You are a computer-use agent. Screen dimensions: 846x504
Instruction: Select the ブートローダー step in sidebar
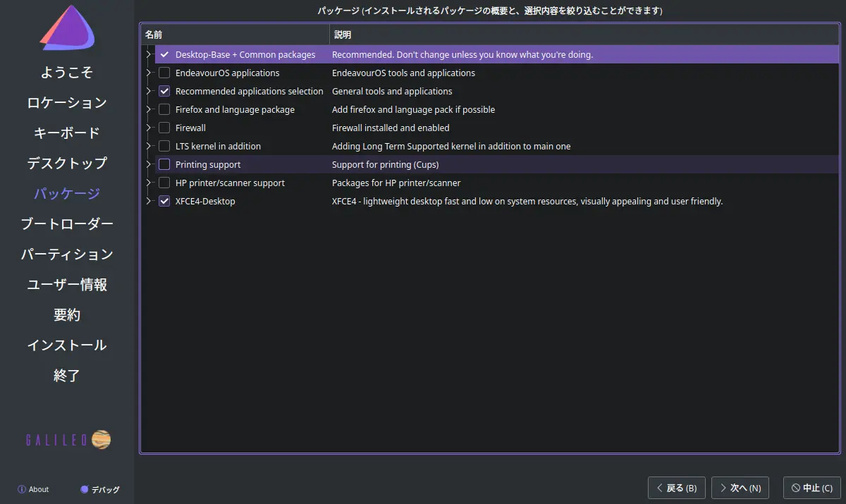(x=67, y=223)
